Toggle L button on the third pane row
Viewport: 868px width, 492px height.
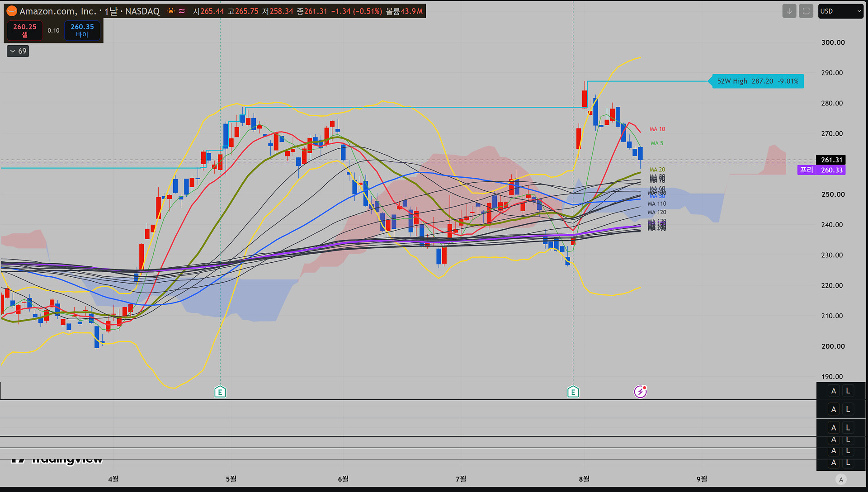point(848,427)
